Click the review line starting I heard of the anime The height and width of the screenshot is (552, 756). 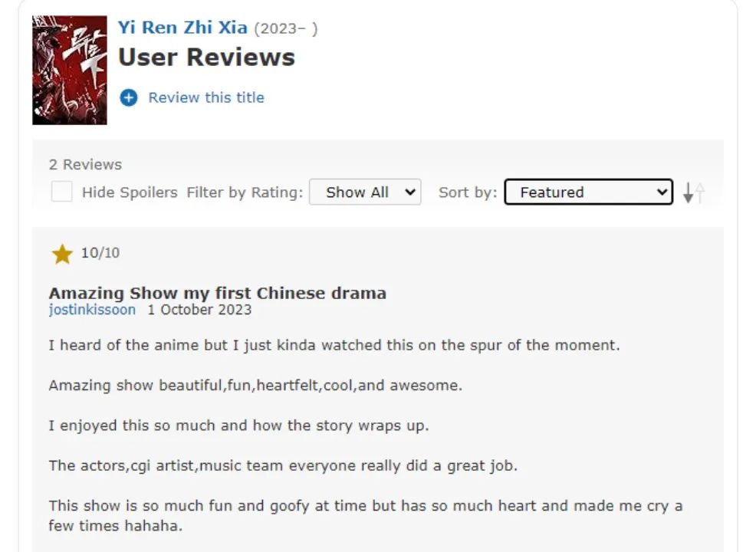334,345
